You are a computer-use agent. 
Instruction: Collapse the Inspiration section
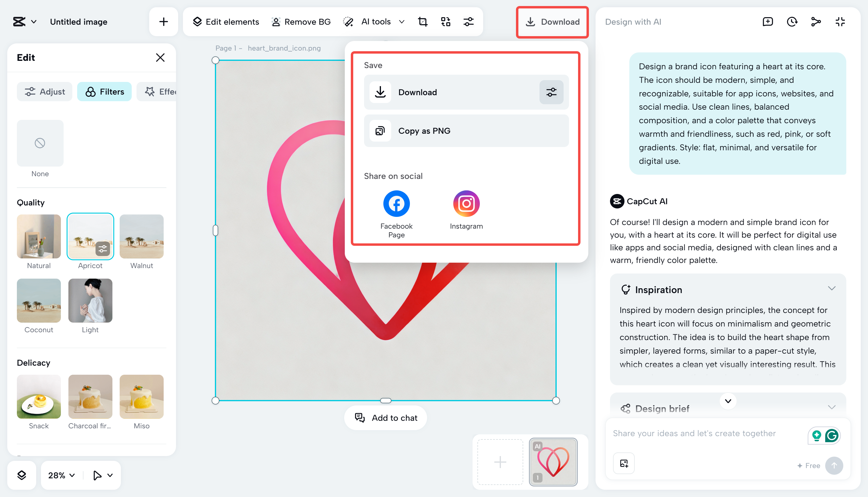(832, 289)
